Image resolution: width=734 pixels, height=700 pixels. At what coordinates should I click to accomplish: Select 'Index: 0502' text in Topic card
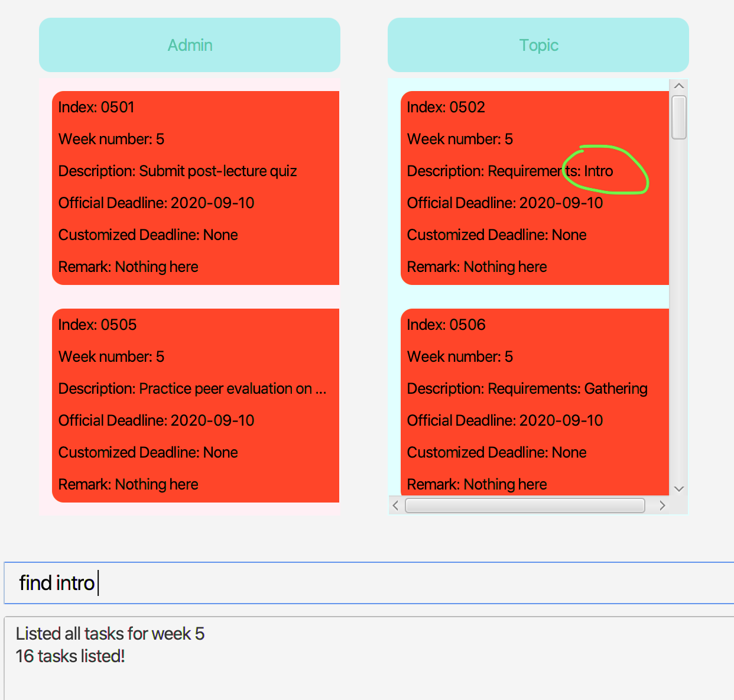(x=446, y=107)
